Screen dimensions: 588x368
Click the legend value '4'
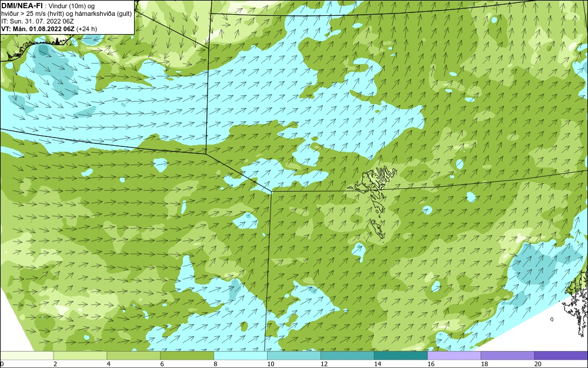pyautogui.click(x=109, y=364)
